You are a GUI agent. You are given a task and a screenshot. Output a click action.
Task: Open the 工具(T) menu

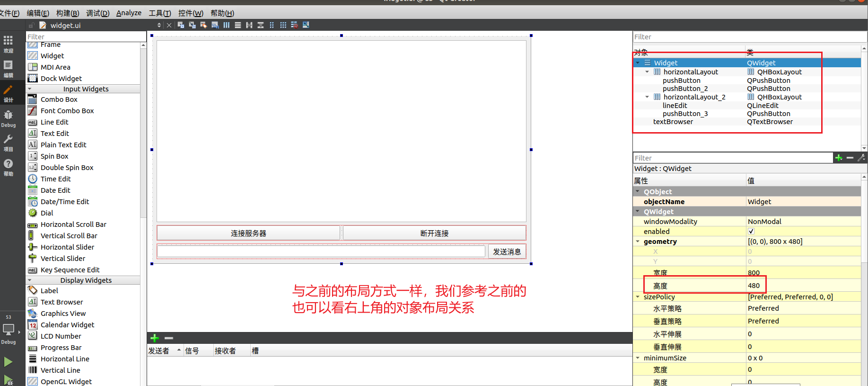tap(160, 13)
